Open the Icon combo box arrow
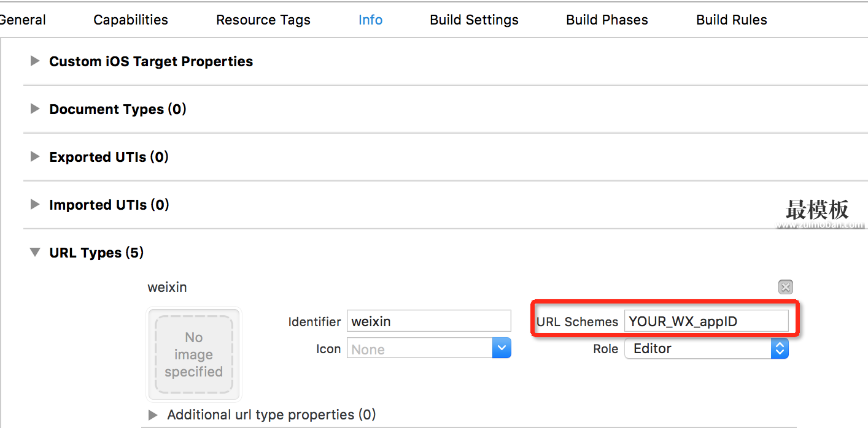 tap(502, 348)
